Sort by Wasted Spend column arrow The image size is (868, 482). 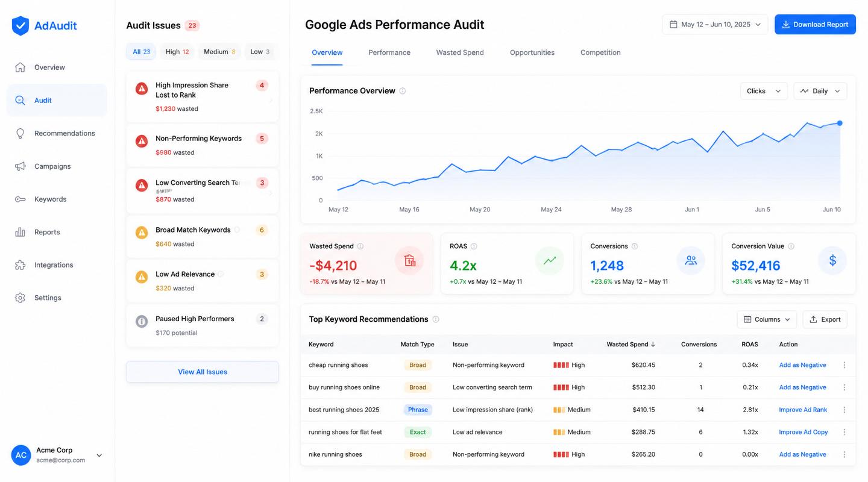[653, 345]
